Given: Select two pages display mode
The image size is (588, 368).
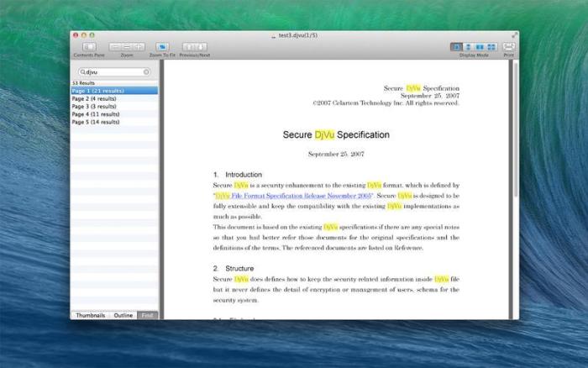Looking at the screenshot, I should (x=480, y=47).
